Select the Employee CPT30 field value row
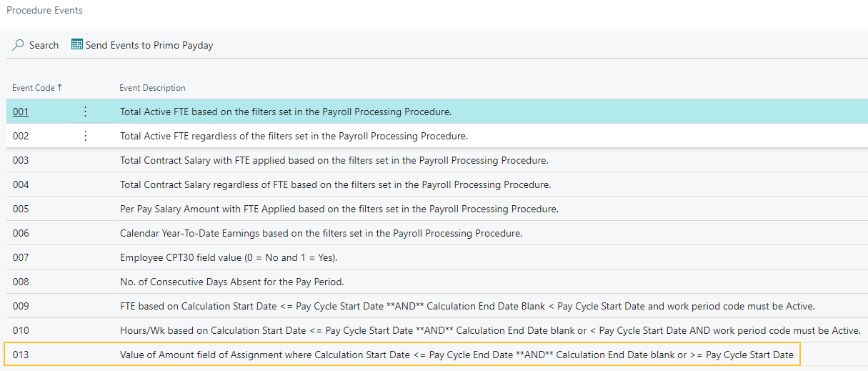Image resolution: width=868 pixels, height=371 pixels. pos(239,257)
